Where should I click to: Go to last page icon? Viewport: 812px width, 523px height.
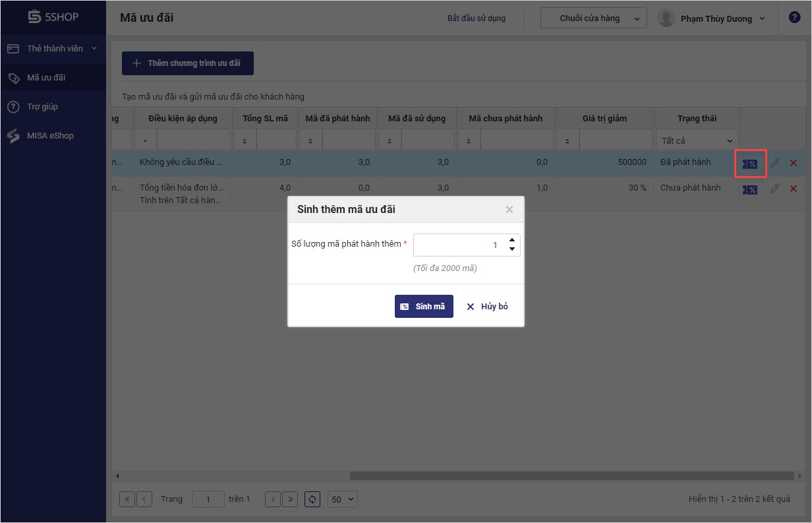290,499
